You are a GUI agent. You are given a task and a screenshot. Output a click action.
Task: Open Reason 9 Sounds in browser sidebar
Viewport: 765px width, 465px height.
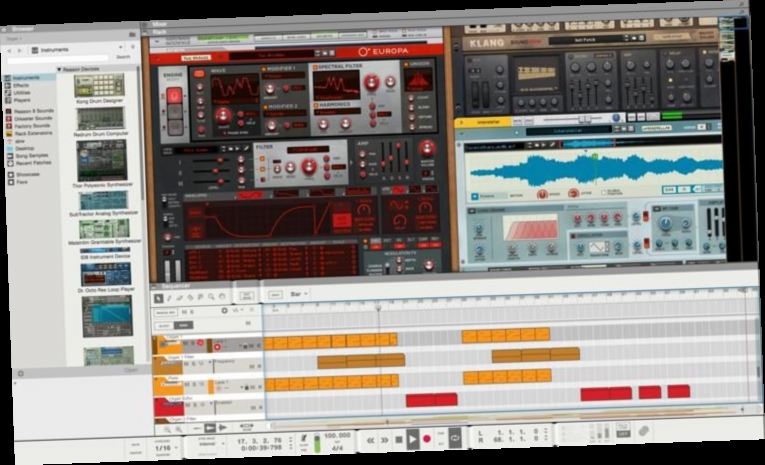tap(34, 111)
